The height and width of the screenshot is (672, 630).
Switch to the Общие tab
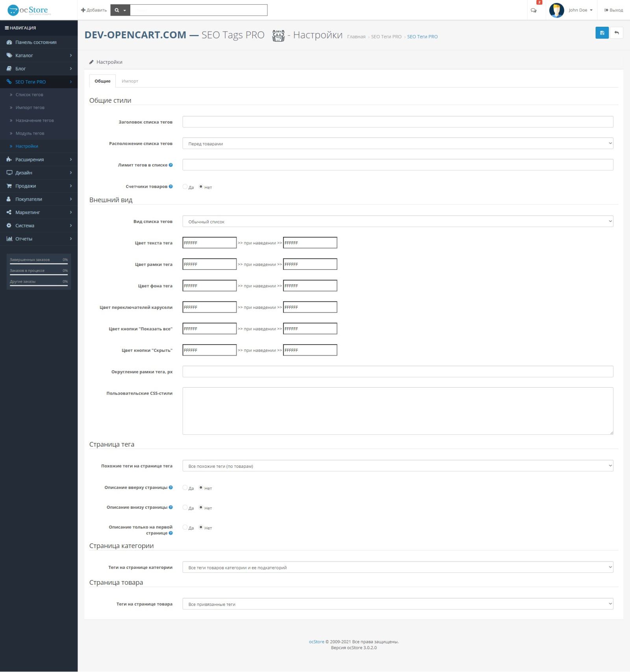tap(102, 81)
